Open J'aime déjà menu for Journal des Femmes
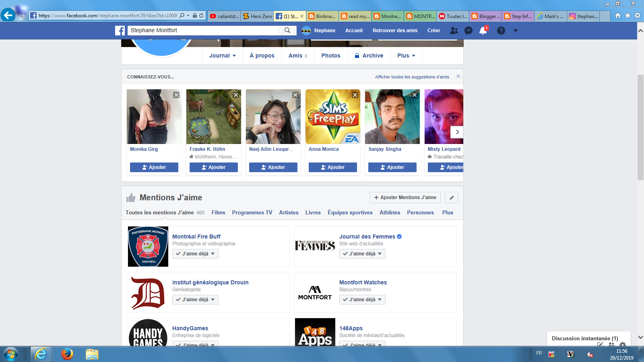This screenshot has width=644, height=362. (x=362, y=254)
